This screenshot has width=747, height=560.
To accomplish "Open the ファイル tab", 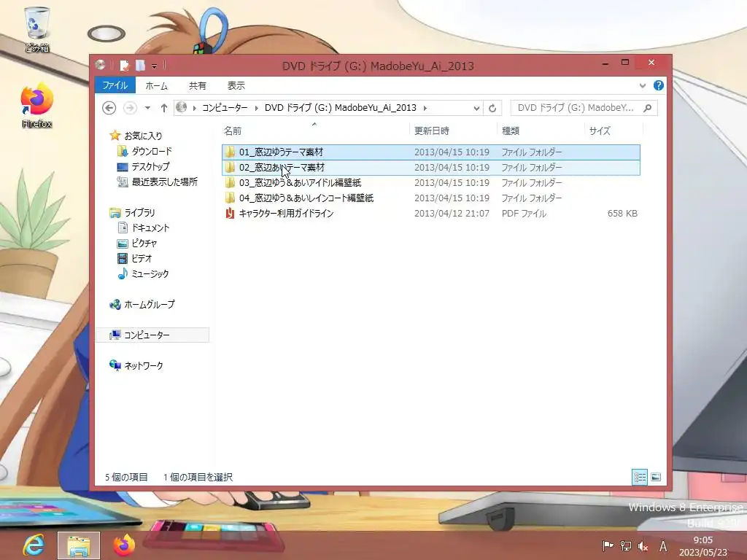I will point(115,86).
